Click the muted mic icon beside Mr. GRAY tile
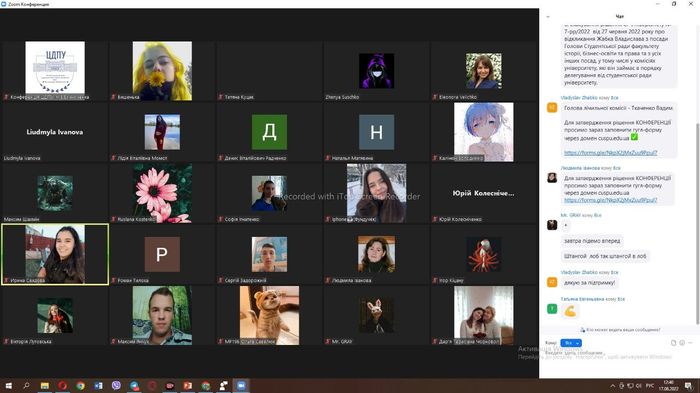This screenshot has width=700, height=393. click(328, 341)
